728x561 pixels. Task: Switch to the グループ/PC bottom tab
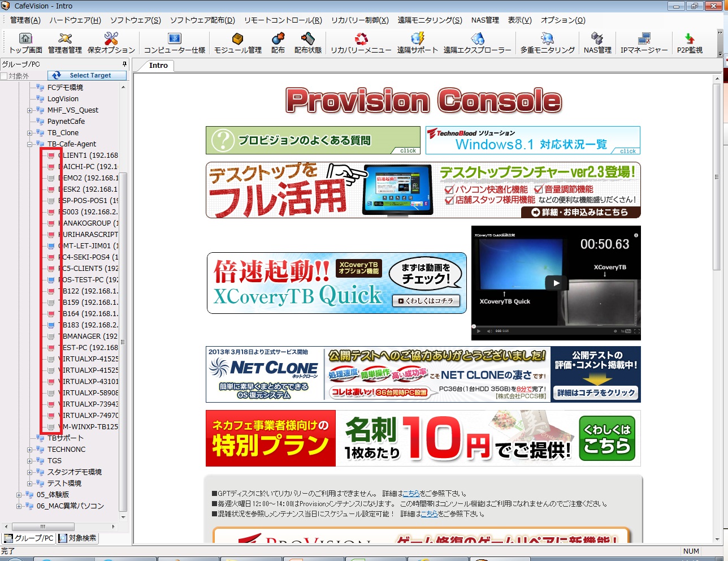[x=29, y=538]
